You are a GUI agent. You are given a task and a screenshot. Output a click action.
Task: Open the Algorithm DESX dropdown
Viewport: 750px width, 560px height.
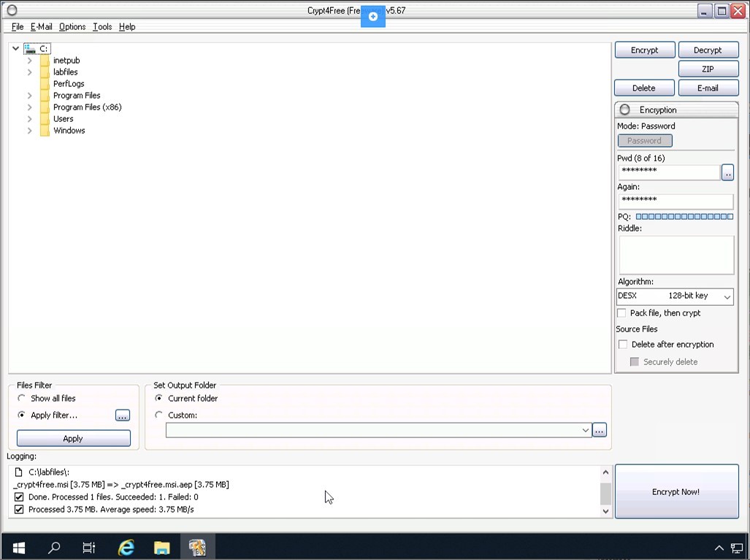[675, 296]
